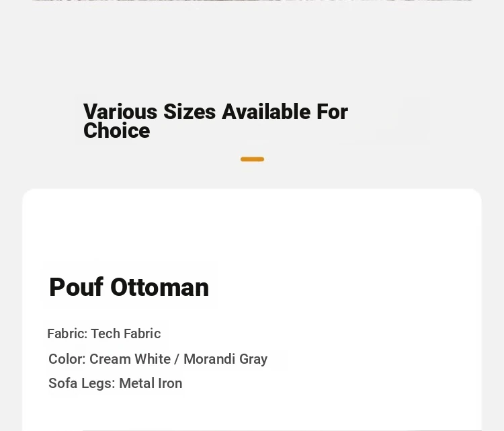Click the word 'Choice' in the heading
504x431 pixels.
coord(117,131)
